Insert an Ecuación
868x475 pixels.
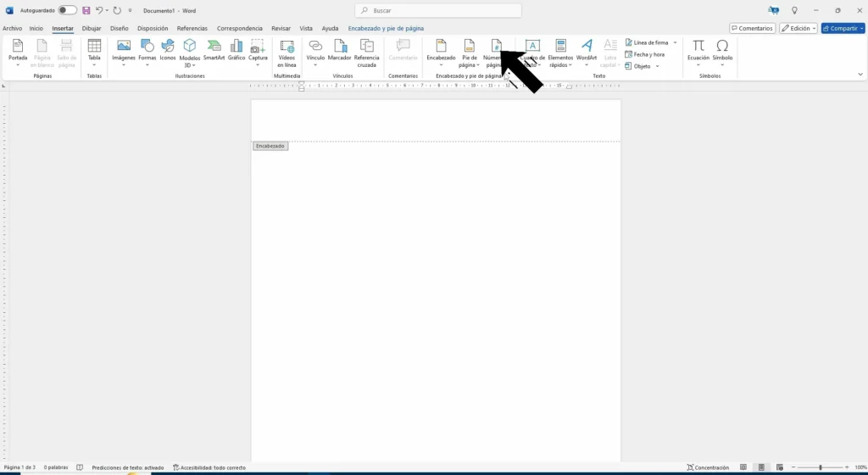(698, 53)
